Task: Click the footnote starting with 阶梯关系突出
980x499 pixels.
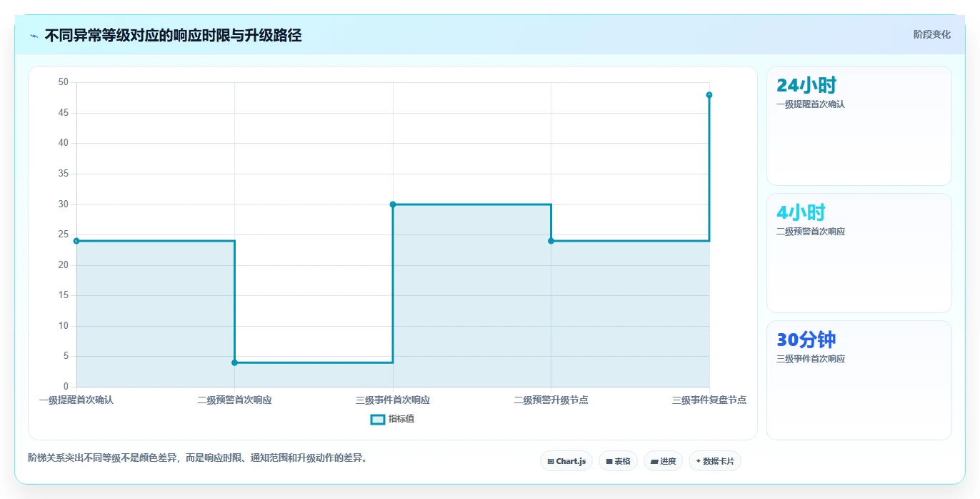Action: [x=198, y=458]
